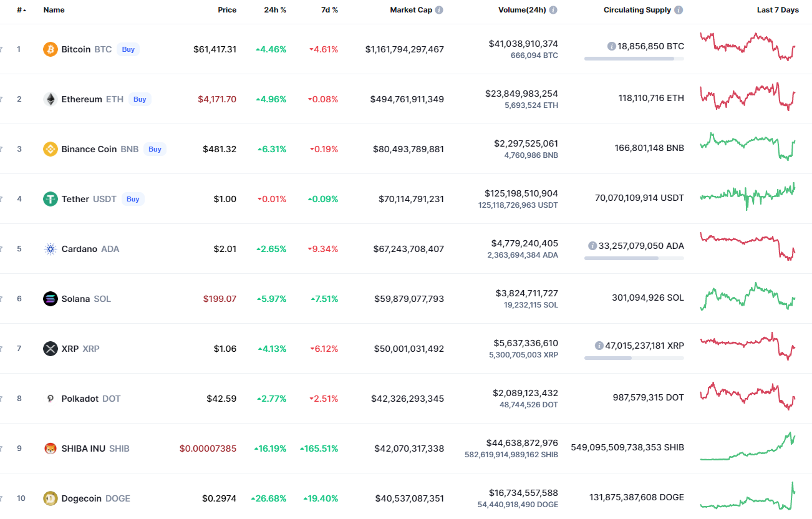
Task: Click Binance Coin supply 166,801,148 BNB
Action: 649,148
